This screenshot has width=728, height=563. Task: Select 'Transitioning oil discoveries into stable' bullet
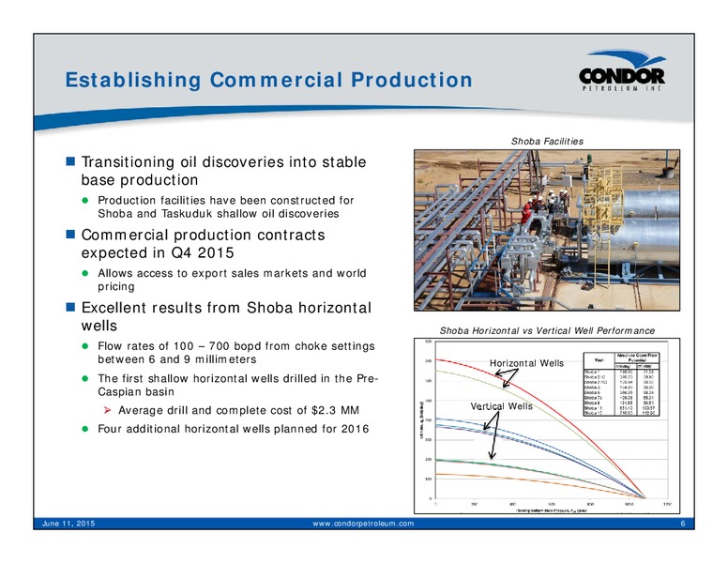point(224,162)
